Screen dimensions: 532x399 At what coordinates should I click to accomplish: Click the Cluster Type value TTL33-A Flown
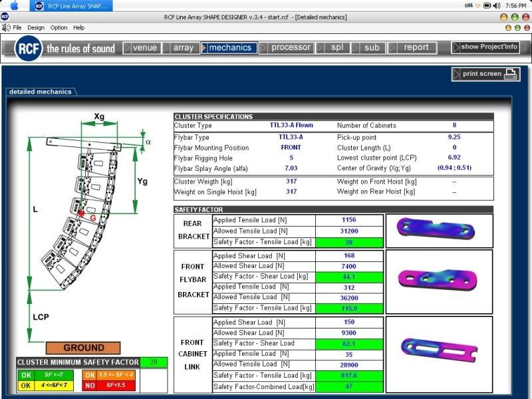point(291,125)
